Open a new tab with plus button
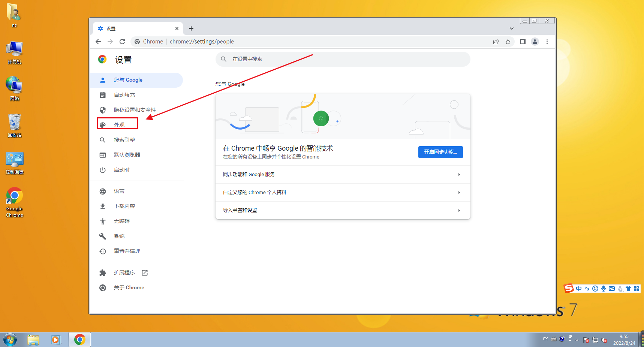Screen dimensions: 644x347 (191, 28)
